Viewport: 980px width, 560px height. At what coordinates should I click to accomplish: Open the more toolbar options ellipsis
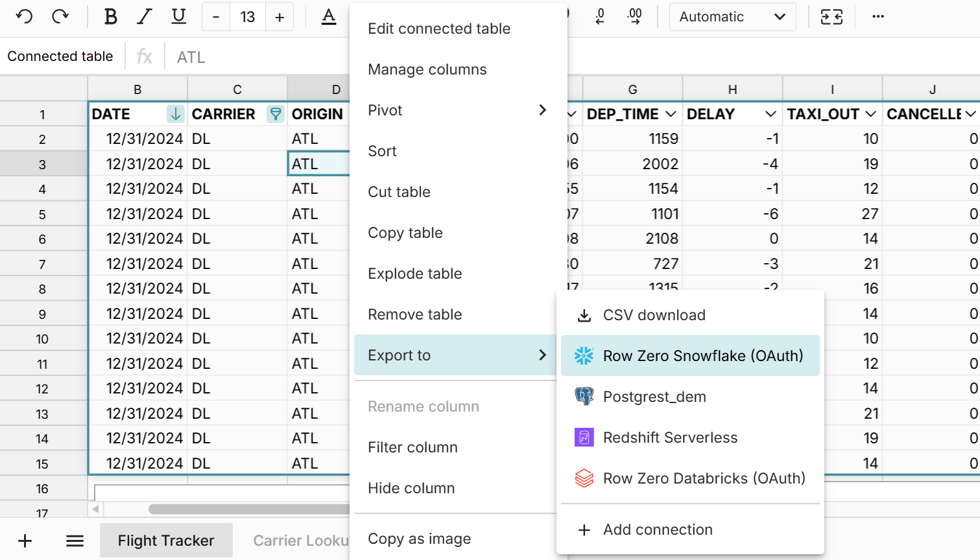[878, 16]
